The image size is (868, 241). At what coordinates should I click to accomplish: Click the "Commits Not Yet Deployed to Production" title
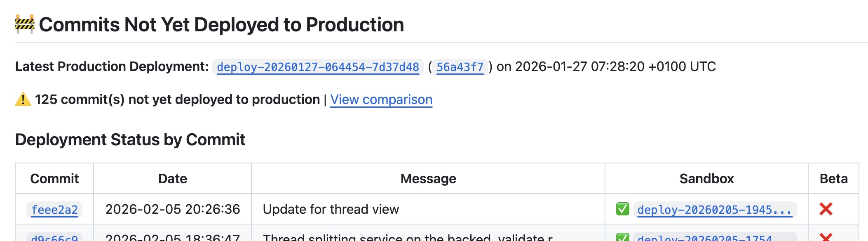click(x=221, y=25)
